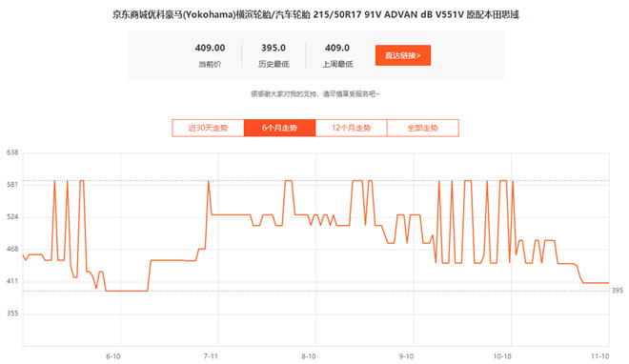Click the 当前价 current price caption

coord(210,64)
